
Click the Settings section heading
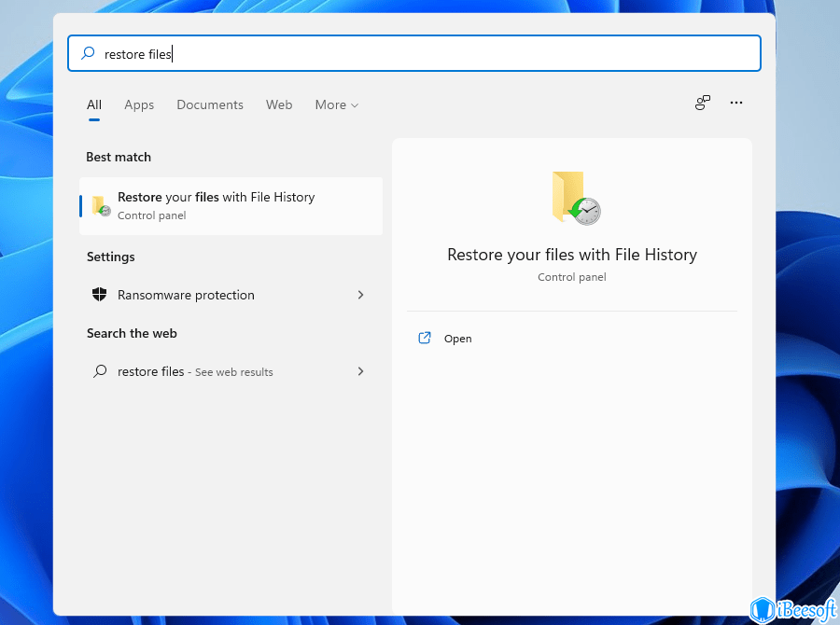point(111,257)
